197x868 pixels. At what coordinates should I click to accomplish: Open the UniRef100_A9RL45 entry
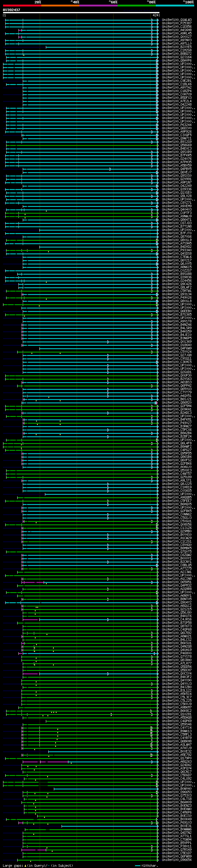[176, 33]
